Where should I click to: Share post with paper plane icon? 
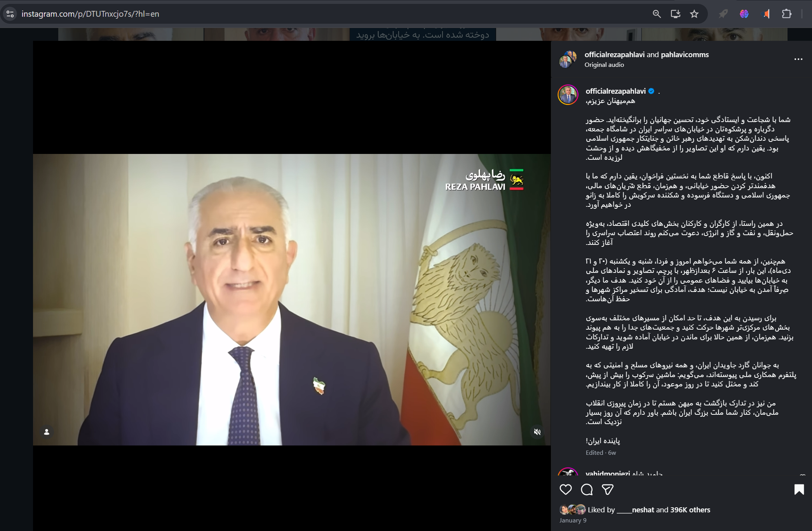pyautogui.click(x=607, y=489)
